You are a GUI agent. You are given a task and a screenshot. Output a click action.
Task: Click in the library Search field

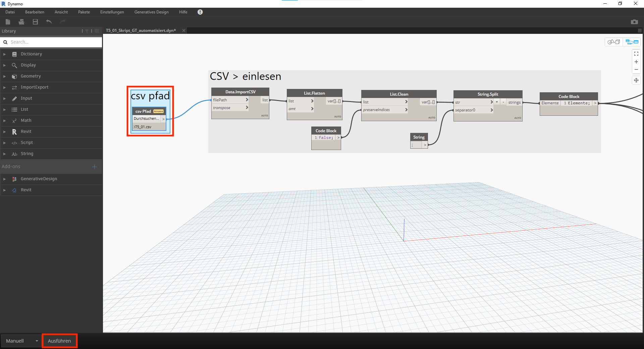54,42
